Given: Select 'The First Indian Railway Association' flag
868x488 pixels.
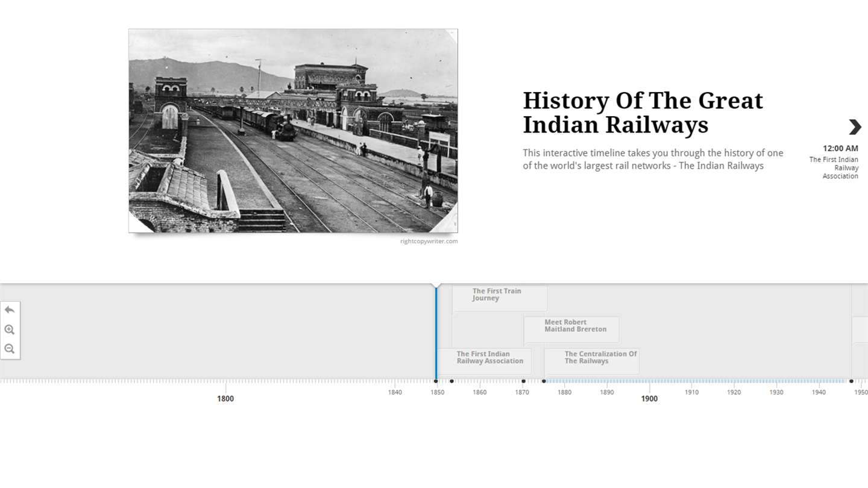Looking at the screenshot, I should click(485, 361).
